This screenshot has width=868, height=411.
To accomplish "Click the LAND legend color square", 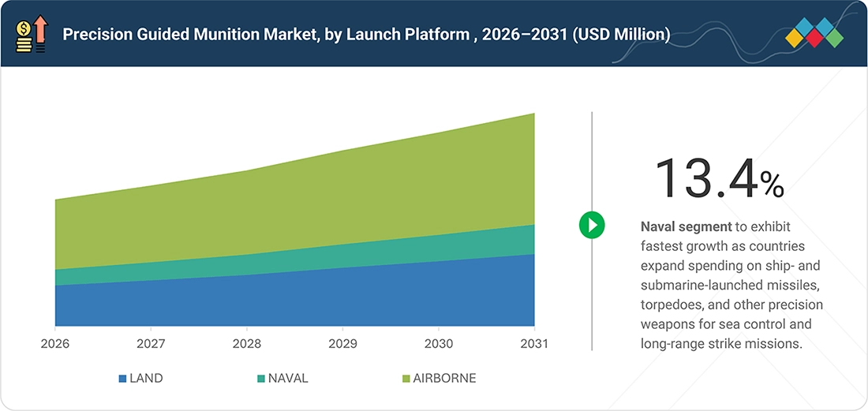I will [123, 379].
